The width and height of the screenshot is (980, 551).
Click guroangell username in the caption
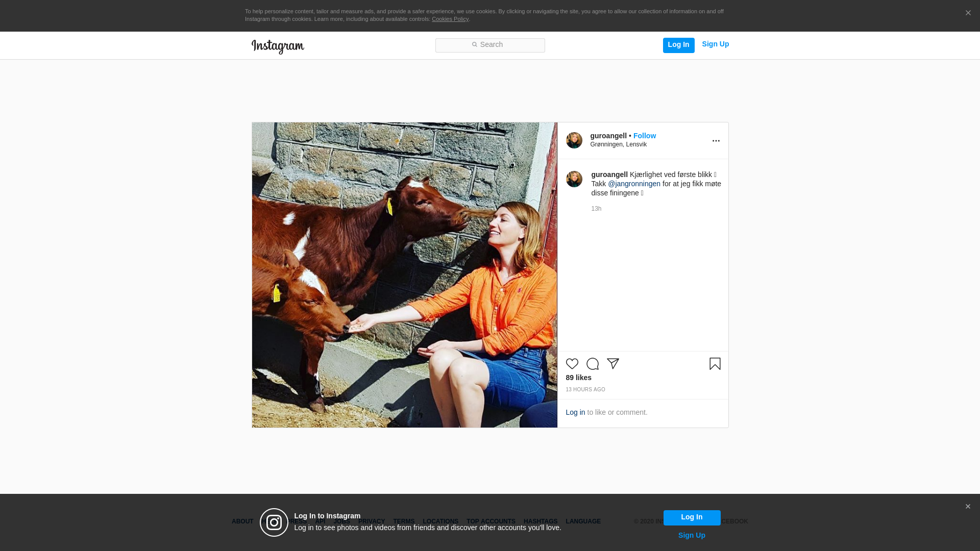(x=609, y=174)
